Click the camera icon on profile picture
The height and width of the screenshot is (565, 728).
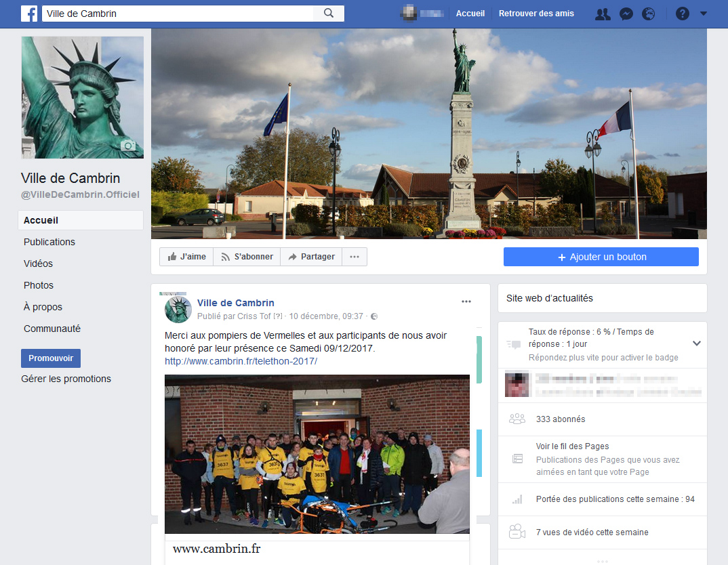click(x=128, y=146)
